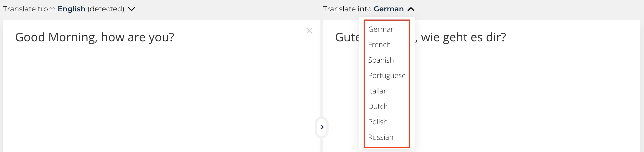Select Portuguese from the language options
Viewport: 644px width, 152px height.
tap(387, 76)
